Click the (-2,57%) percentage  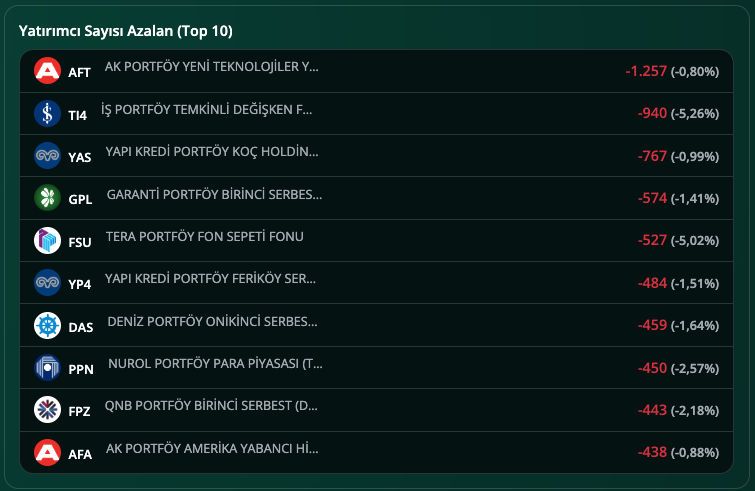[695, 369]
